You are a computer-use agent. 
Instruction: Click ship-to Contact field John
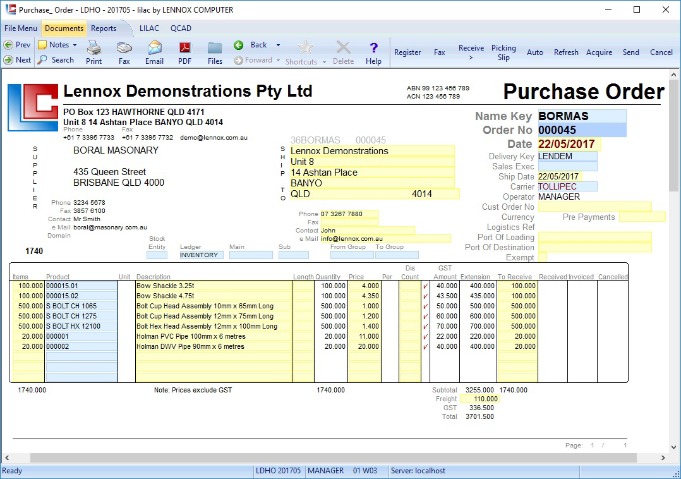pos(367,230)
